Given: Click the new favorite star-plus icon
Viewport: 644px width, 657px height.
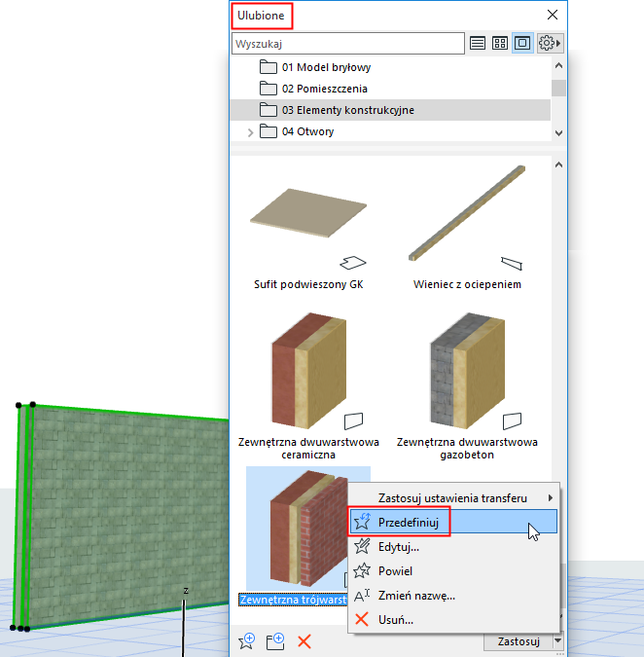Looking at the screenshot, I should (x=247, y=641).
